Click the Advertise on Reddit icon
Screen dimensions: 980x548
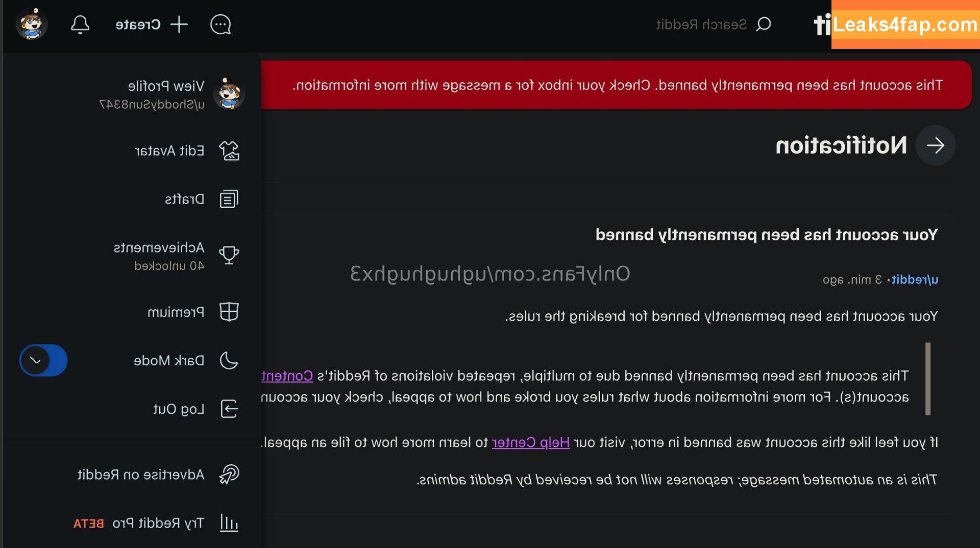(x=229, y=474)
